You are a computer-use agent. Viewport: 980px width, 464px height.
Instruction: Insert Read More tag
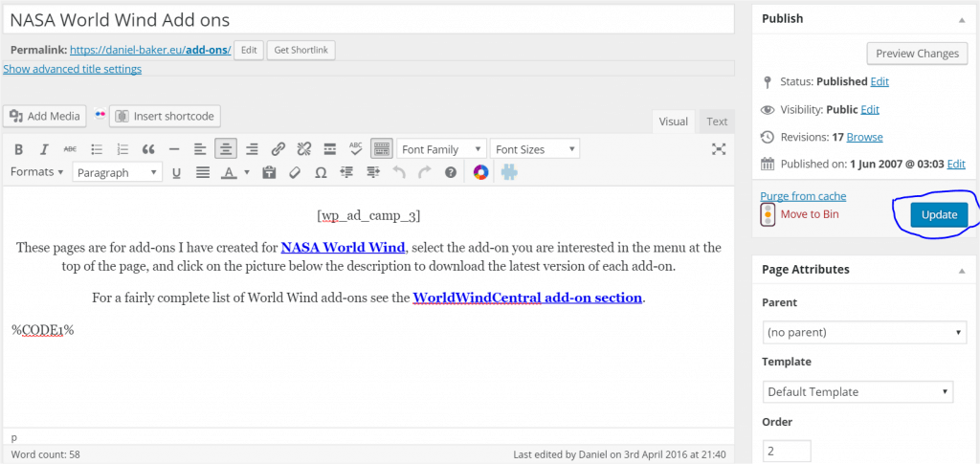point(330,149)
